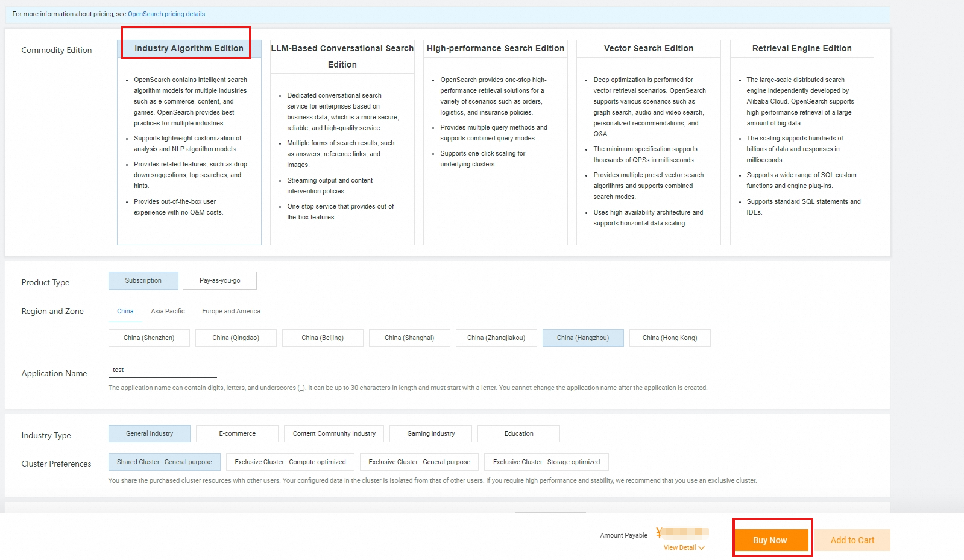
Task: Choose Subscription product type
Action: point(143,281)
